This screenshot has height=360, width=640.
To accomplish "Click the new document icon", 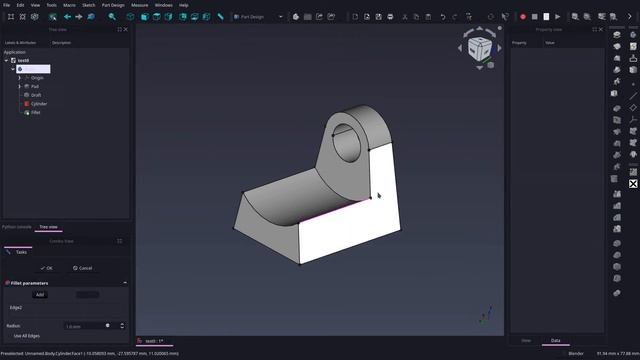I will pos(355,17).
